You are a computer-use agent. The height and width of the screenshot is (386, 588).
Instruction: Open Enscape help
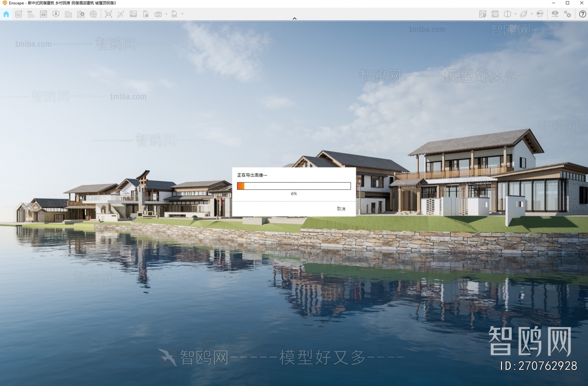point(583,14)
